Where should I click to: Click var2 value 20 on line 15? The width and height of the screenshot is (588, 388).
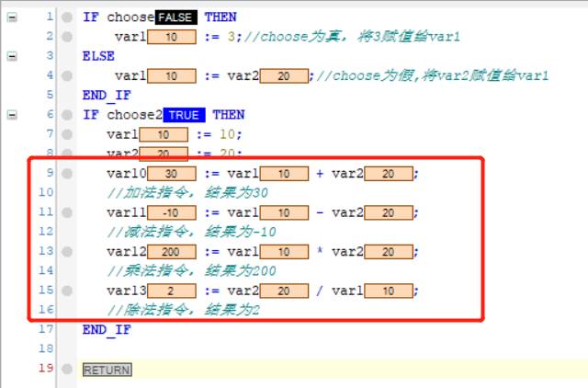pyautogui.click(x=284, y=291)
